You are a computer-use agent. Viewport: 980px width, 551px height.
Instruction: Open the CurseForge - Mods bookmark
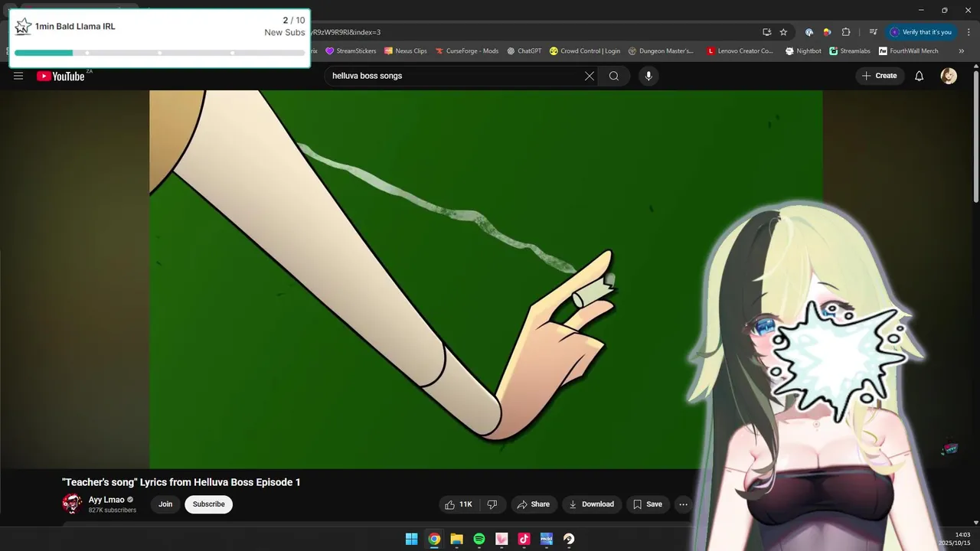(x=467, y=51)
